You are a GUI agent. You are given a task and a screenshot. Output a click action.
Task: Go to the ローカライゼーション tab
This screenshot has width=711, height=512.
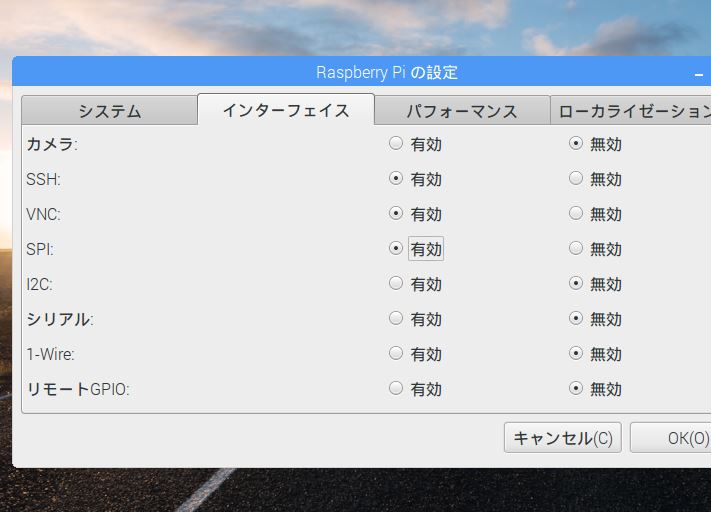click(x=632, y=111)
